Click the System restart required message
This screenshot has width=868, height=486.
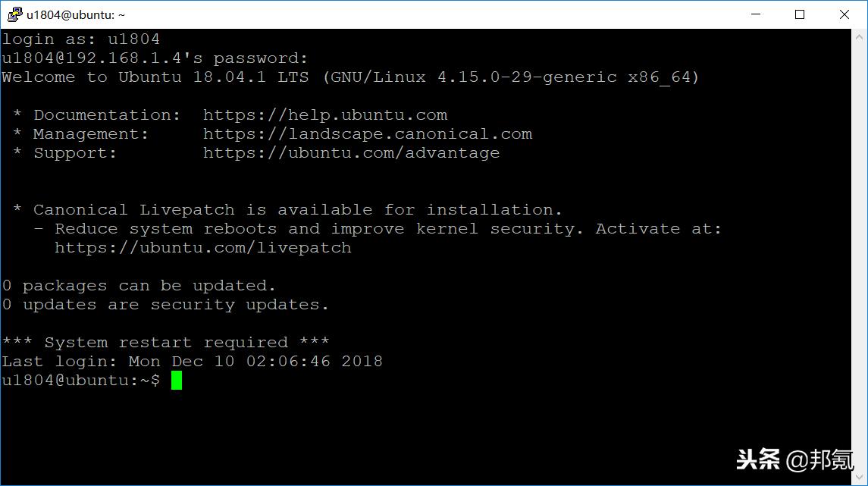point(165,342)
